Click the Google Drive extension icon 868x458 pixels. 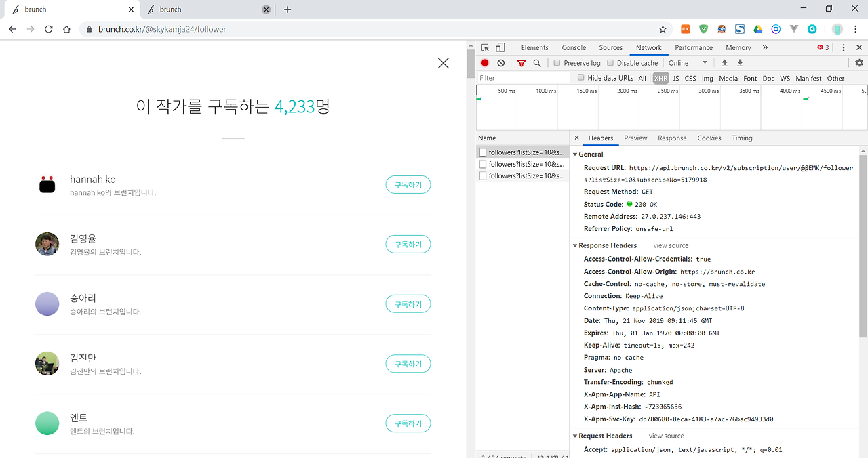(x=758, y=29)
